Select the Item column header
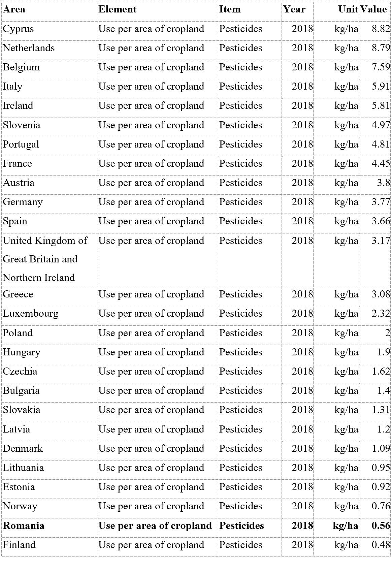The image size is (392, 573). [230, 9]
